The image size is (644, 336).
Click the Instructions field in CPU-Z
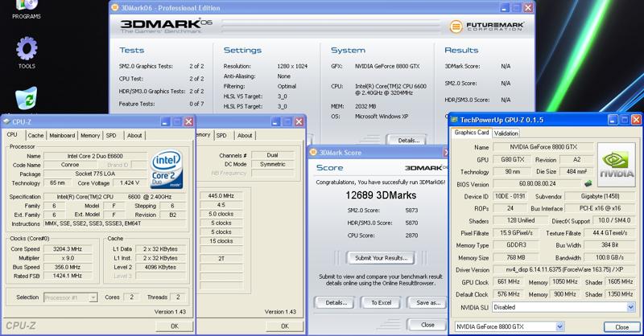(115, 223)
